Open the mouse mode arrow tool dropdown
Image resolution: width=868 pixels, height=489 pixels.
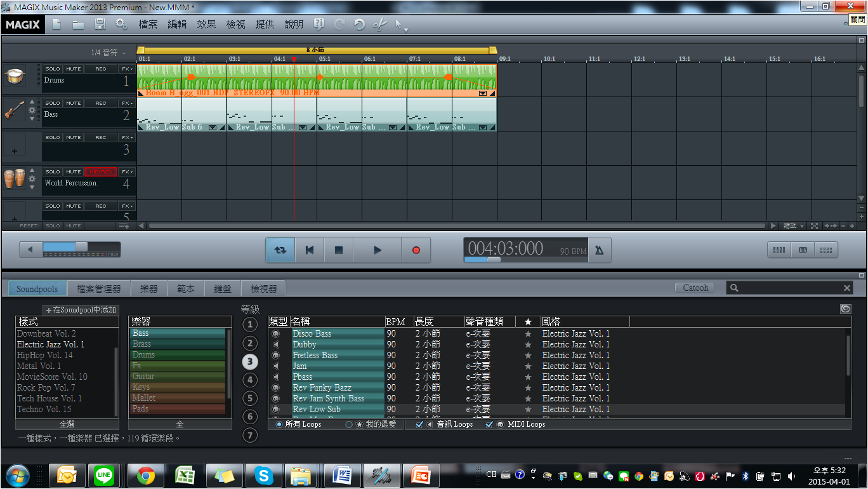401,25
